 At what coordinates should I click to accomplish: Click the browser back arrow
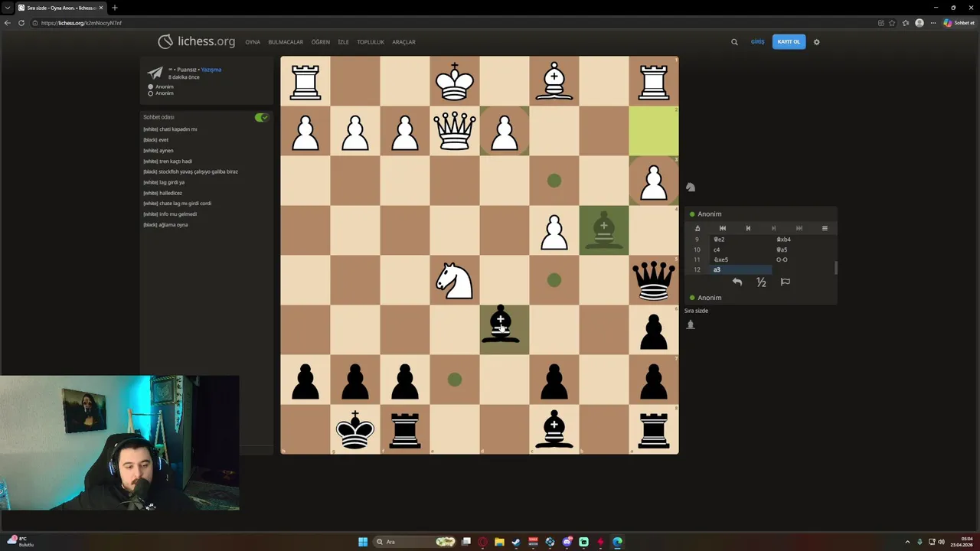(x=8, y=23)
